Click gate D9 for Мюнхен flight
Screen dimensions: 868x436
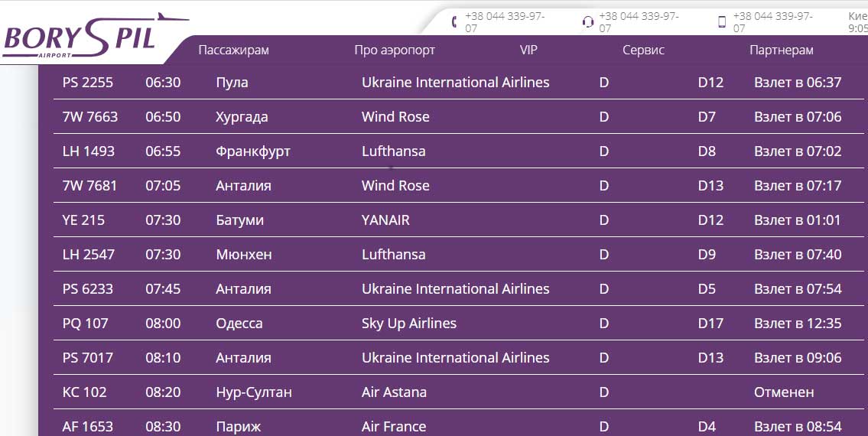click(707, 254)
